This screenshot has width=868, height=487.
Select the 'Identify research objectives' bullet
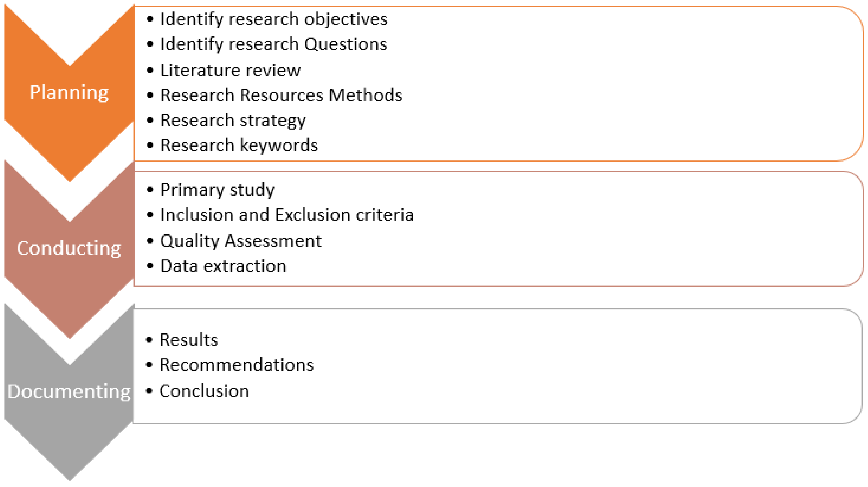[x=274, y=19]
